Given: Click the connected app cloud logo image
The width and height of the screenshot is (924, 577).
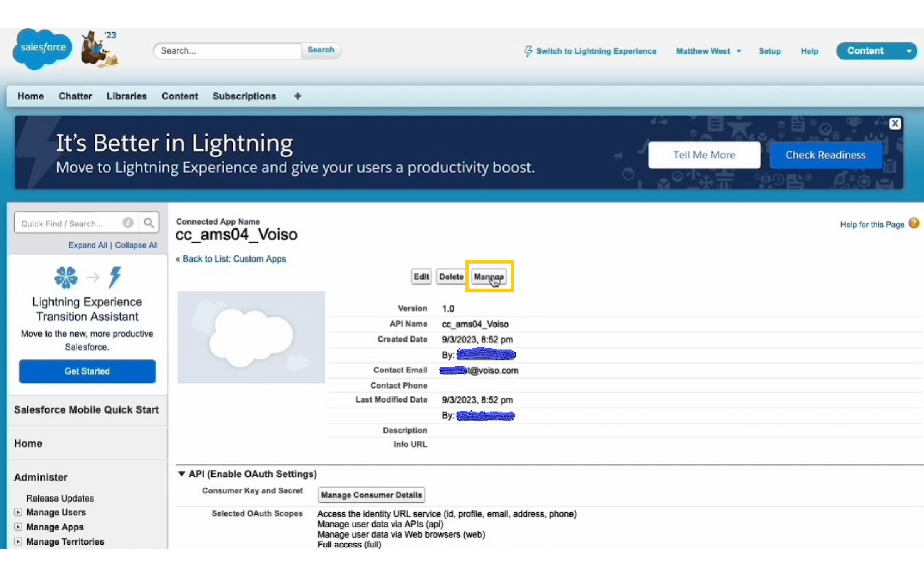Looking at the screenshot, I should [x=251, y=337].
